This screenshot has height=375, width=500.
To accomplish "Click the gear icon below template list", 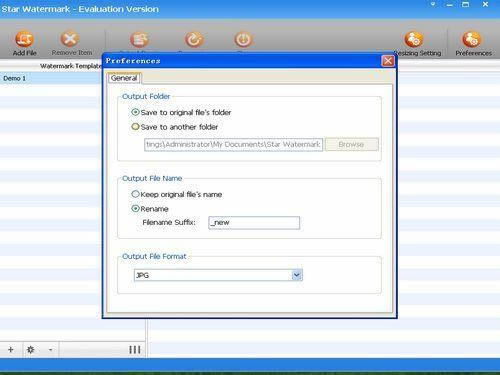I will click(30, 349).
